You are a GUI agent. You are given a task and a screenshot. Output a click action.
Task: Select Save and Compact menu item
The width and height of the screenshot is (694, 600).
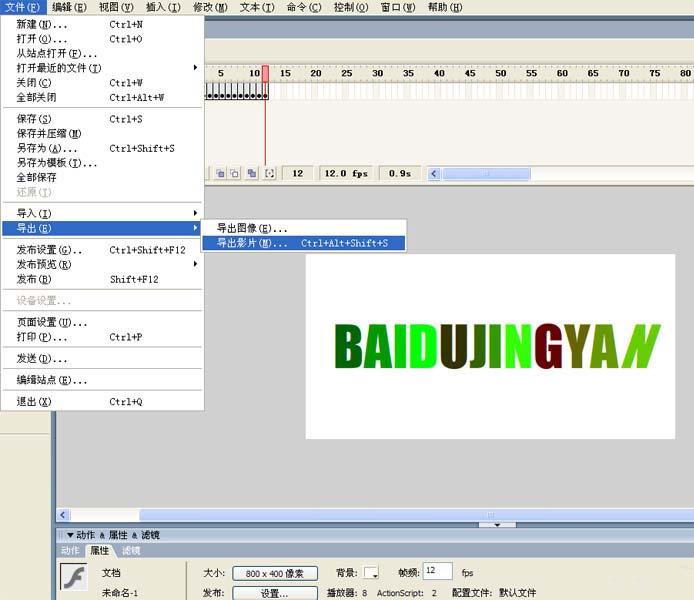(102, 134)
